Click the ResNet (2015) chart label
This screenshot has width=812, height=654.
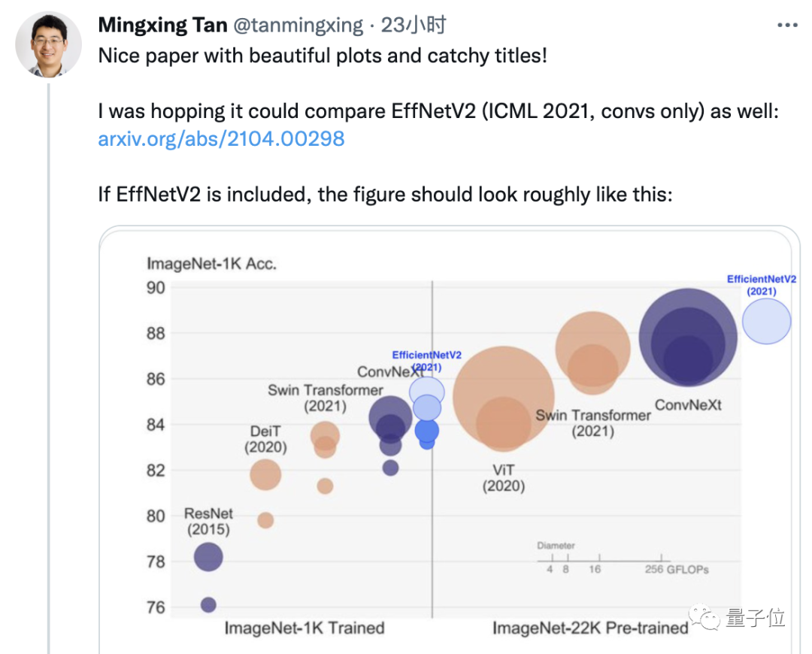click(208, 522)
